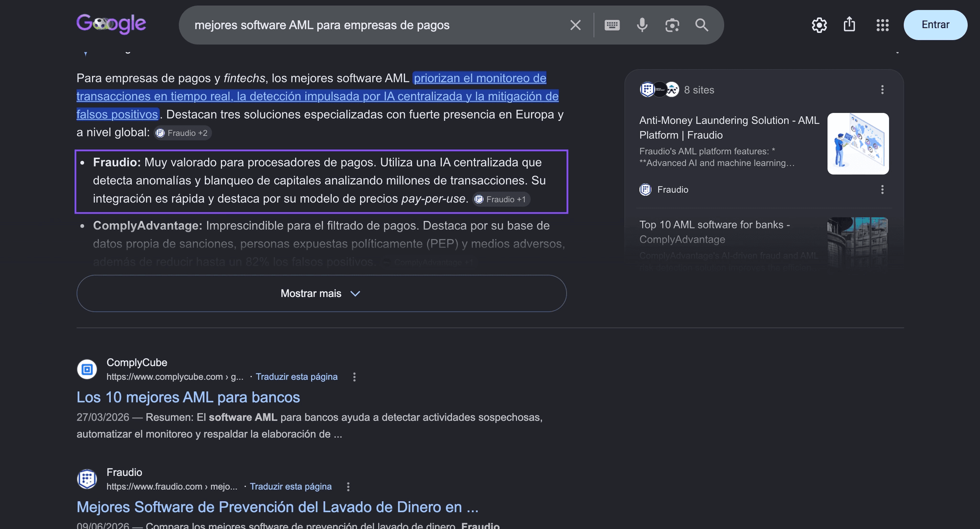Open 'Los 10 mejores AML para bancos' result
This screenshot has width=980, height=529.
pos(188,397)
